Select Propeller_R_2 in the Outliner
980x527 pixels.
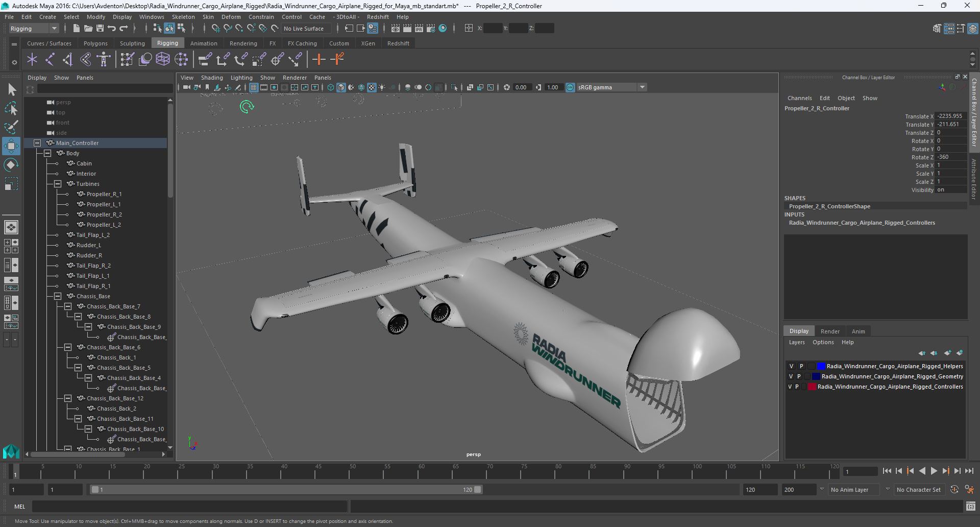104,214
